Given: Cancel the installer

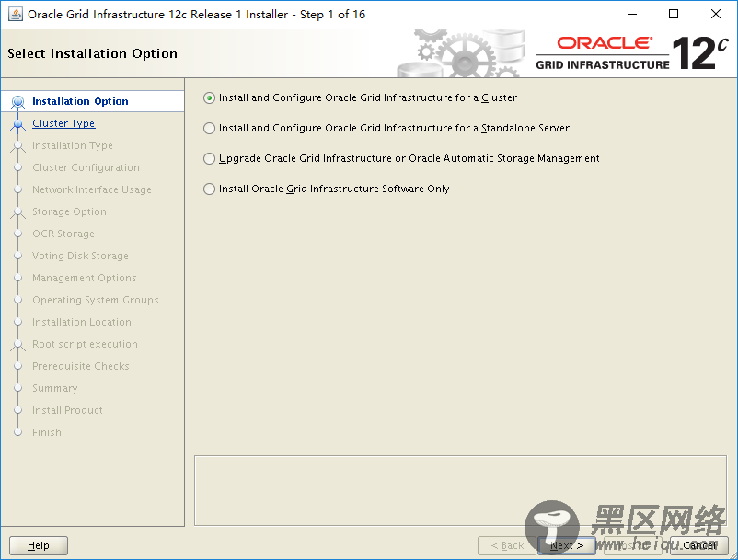Looking at the screenshot, I should (x=699, y=545).
